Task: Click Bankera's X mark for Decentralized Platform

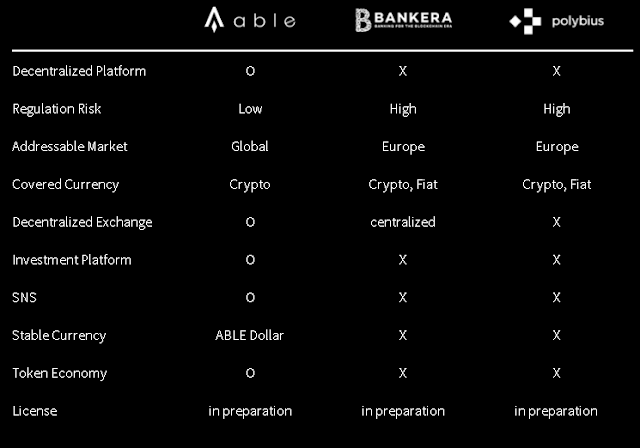Action: click(x=403, y=71)
